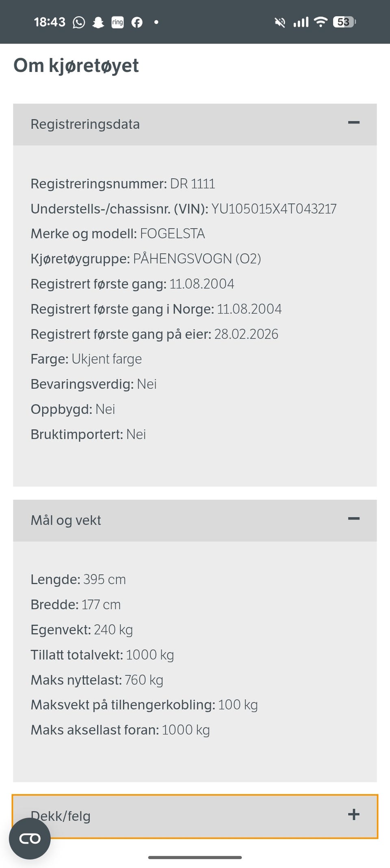This screenshot has width=390, height=868.
Task: Click the Tillatt totalvekt 1000 kg row
Action: [102, 655]
